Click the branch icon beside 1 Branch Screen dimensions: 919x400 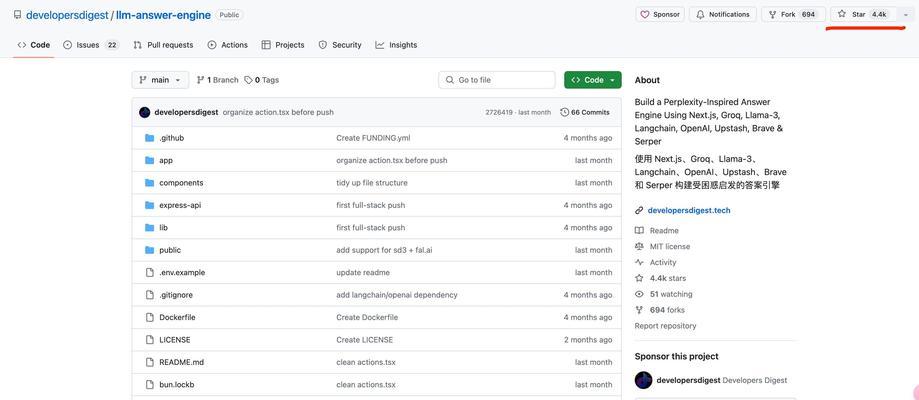click(200, 80)
